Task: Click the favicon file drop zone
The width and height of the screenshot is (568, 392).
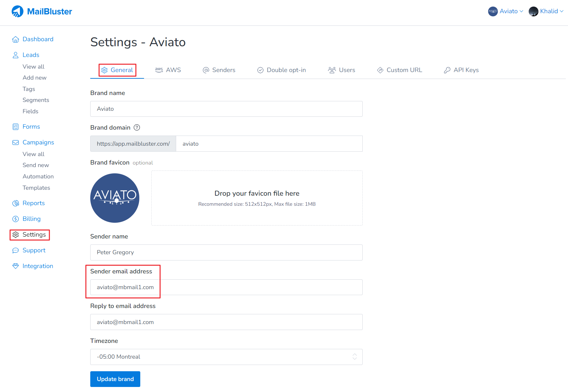Action: pos(257,198)
